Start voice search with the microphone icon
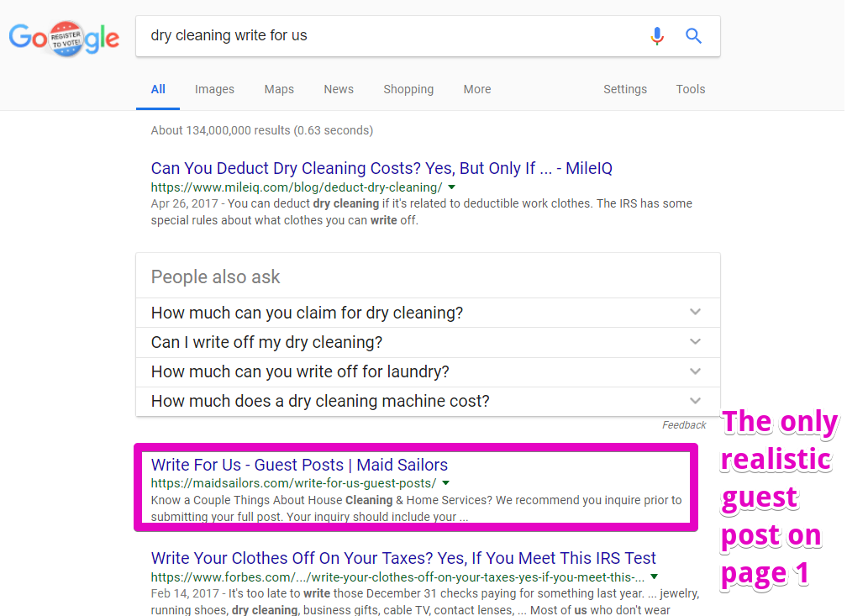 [657, 36]
